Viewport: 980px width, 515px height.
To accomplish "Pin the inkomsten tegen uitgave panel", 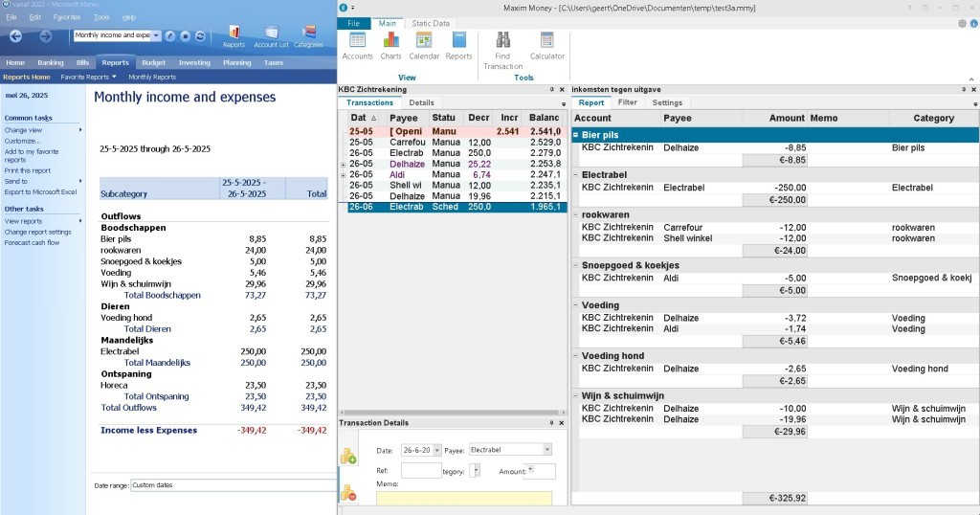I will pyautogui.click(x=963, y=89).
